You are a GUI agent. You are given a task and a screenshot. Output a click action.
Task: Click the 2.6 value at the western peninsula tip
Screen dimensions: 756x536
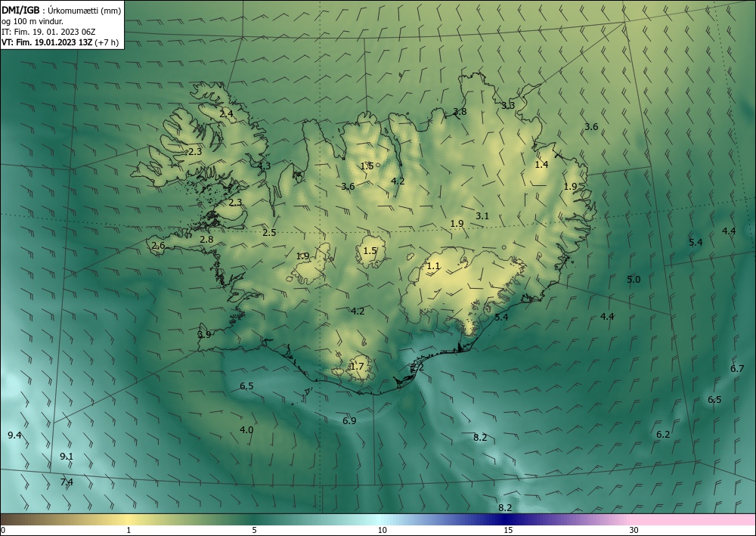coord(158,246)
